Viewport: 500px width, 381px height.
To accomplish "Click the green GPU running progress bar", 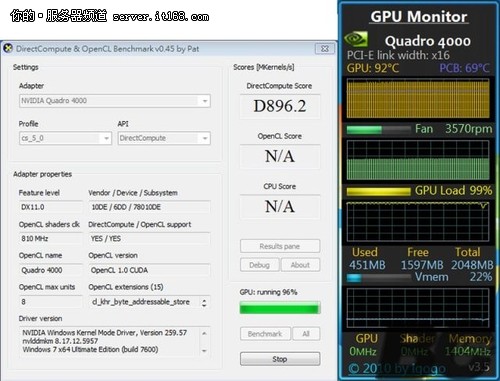I will pyautogui.click(x=280, y=308).
